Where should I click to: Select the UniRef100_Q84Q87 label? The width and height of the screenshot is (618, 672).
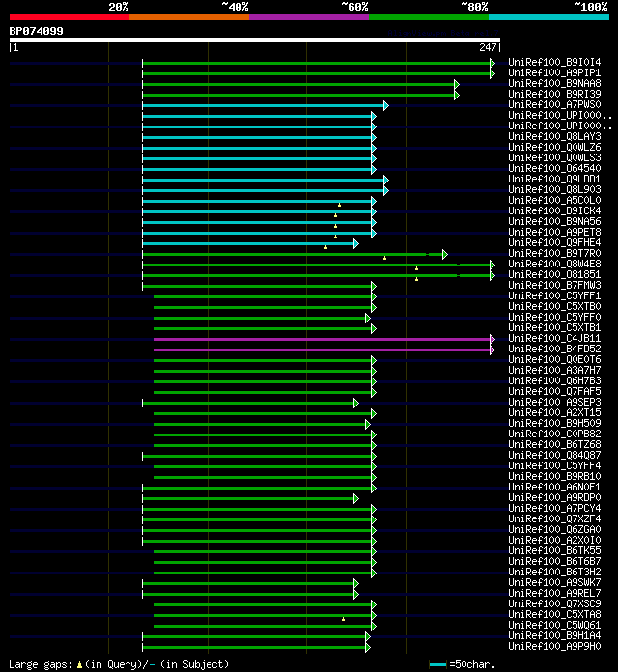pyautogui.click(x=554, y=455)
